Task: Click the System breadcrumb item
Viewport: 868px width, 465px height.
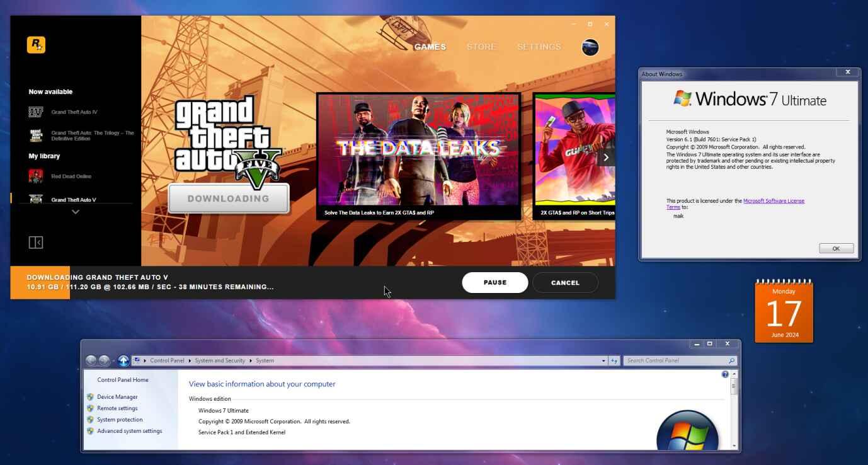Action: coord(265,361)
